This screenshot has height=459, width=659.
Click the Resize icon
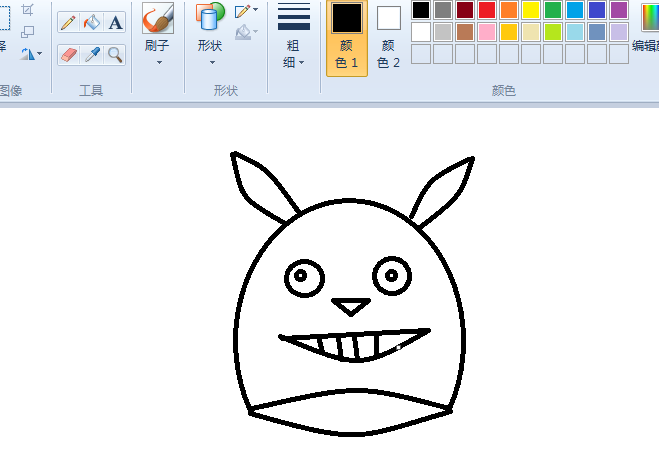click(28, 32)
